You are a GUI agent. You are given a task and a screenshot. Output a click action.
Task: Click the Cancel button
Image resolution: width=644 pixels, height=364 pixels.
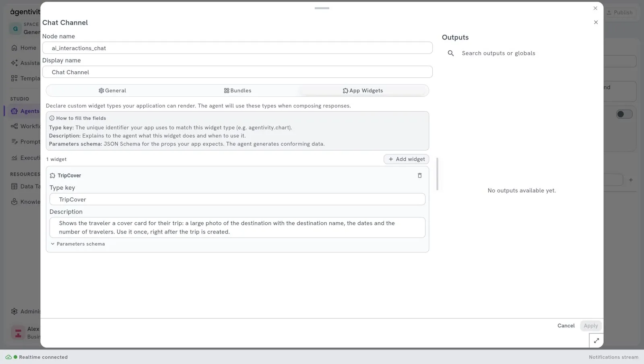coord(566,326)
